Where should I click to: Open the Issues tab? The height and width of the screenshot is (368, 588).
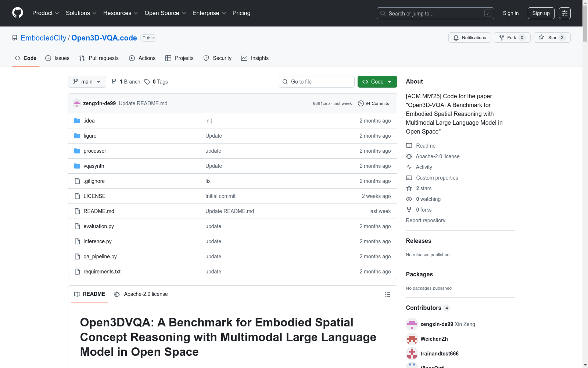click(x=57, y=58)
